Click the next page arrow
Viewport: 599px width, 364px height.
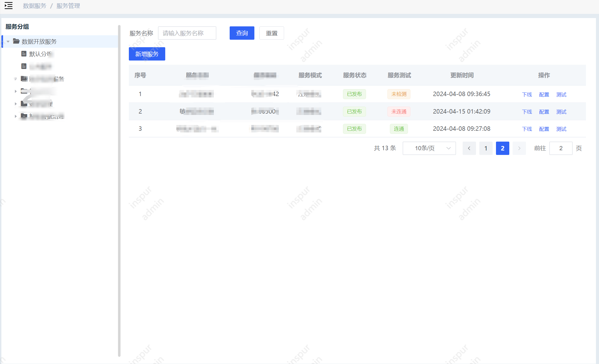(519, 148)
